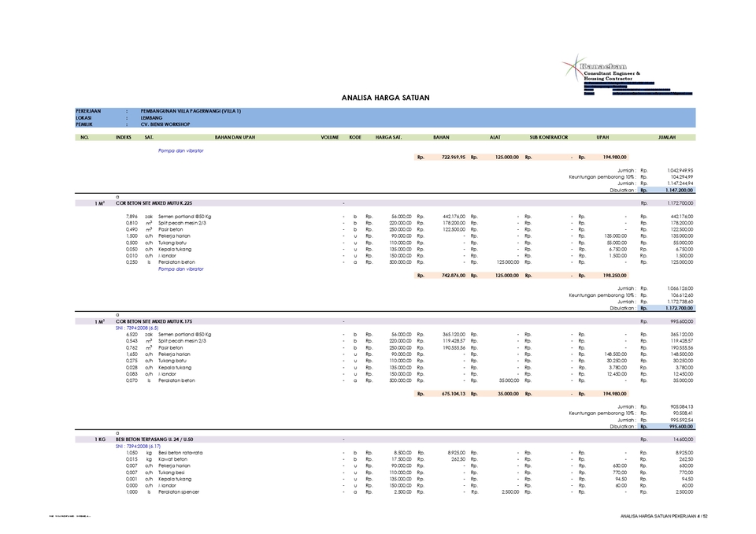This screenshot has width=756, height=534.
Task: Select heading 'BESI BETON TERPASANG U. 24 / U.50'
Action: click(x=154, y=439)
